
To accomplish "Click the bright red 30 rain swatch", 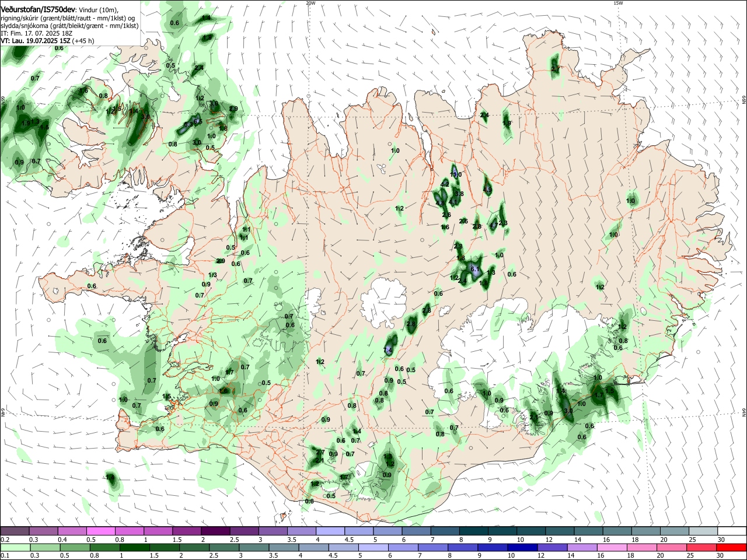I will click(731, 547).
